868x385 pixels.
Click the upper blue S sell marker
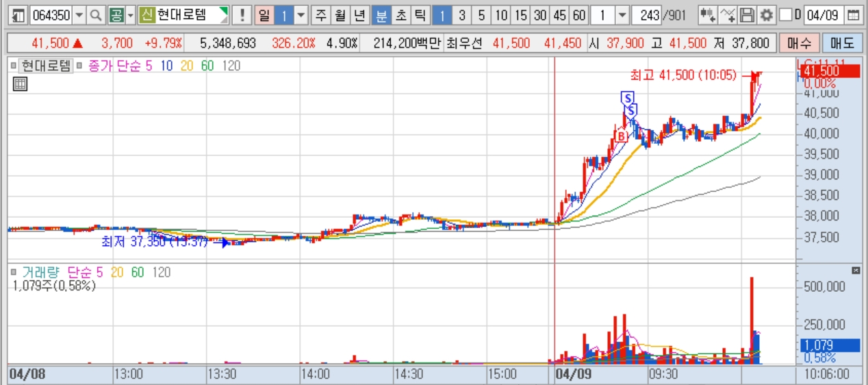point(626,97)
